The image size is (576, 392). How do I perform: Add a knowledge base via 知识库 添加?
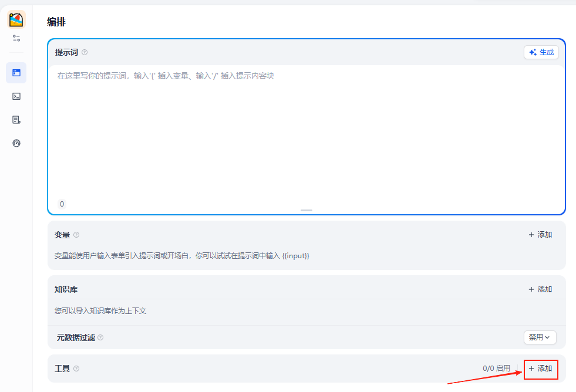click(x=540, y=289)
